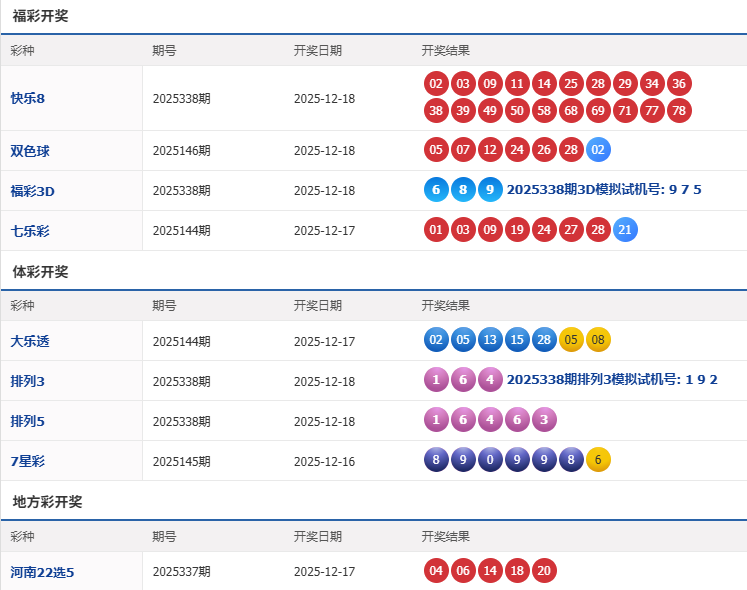Click the yellow ball 08 in 大乐透 row
Viewport: 747px width, 590px height.
[598, 340]
